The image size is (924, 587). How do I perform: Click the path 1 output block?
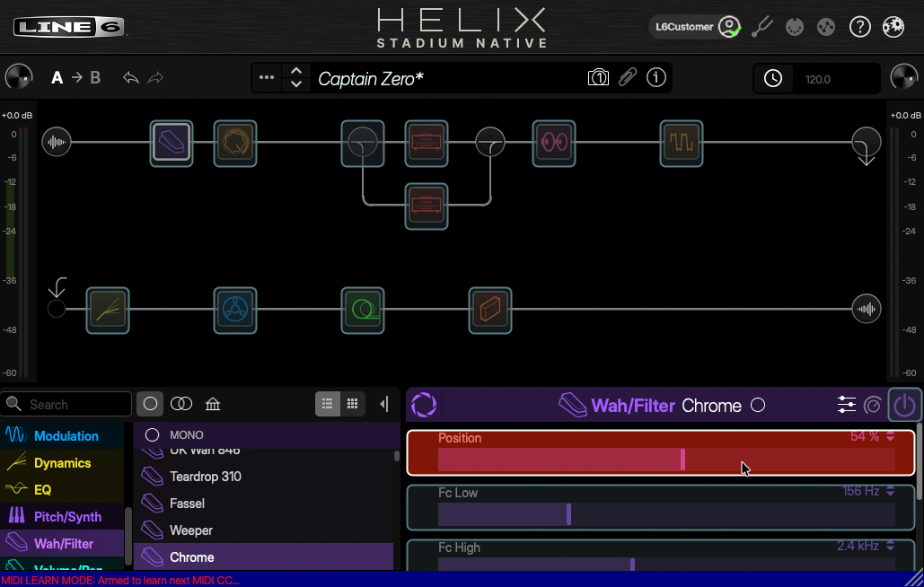(x=867, y=145)
